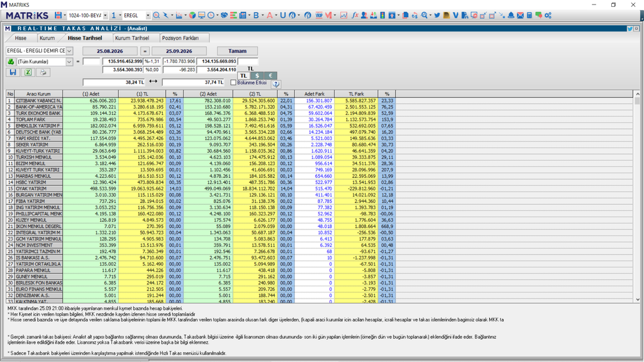Select the euro currency toggle
This screenshot has height=362, width=644.
point(270,75)
